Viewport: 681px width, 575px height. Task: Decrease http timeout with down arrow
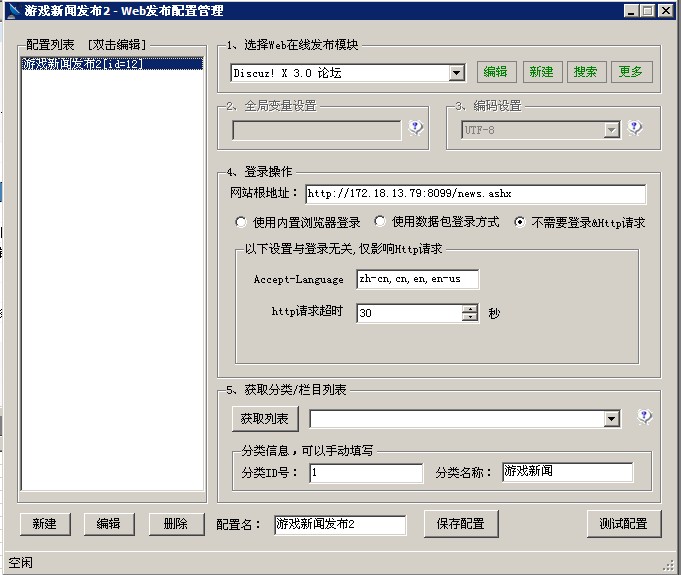[x=470, y=317]
